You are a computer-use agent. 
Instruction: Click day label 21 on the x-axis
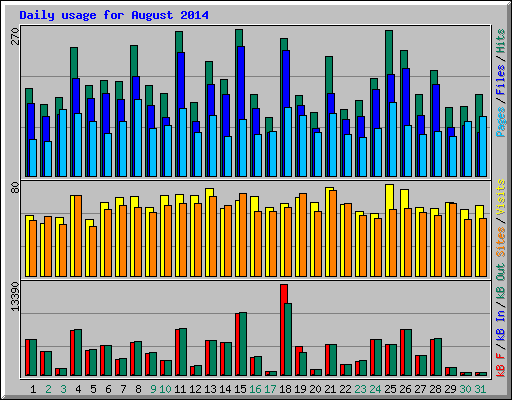[x=330, y=389]
